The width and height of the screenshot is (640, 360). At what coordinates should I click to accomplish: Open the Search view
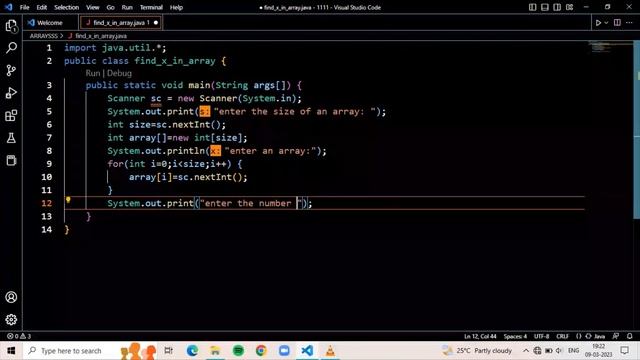click(x=11, y=48)
